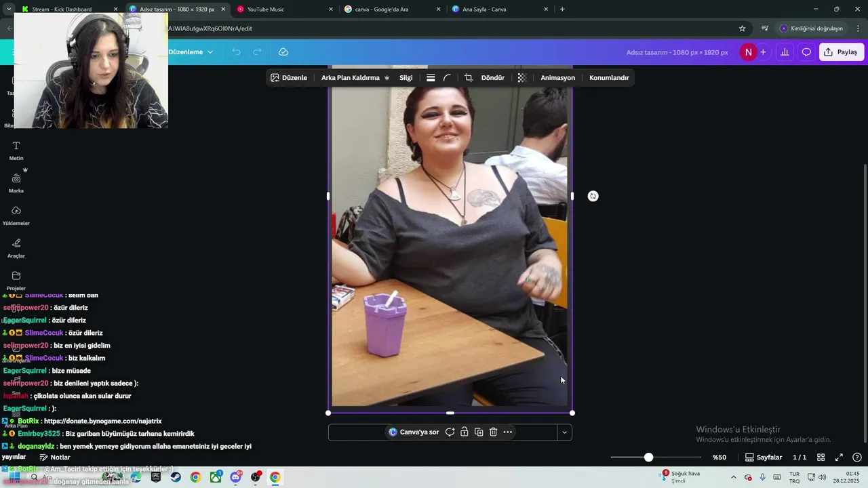The height and width of the screenshot is (488, 868).
Task: Open the Projeler folder sidebar item
Action: coord(16,281)
